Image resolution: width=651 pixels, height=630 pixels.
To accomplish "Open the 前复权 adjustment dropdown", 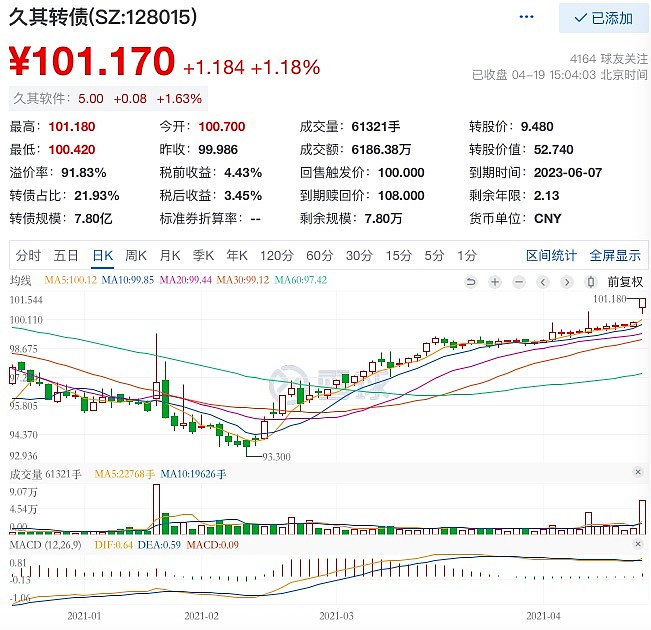I will coord(625,282).
